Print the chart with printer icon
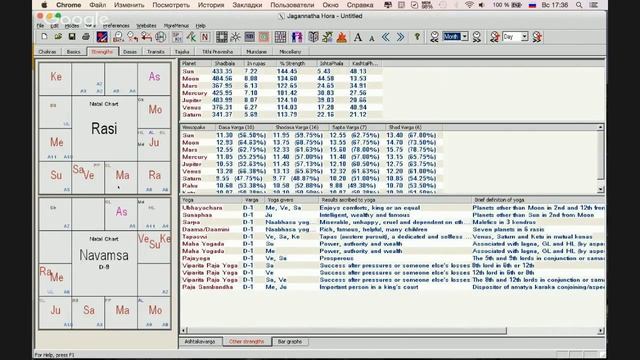 tap(86, 37)
